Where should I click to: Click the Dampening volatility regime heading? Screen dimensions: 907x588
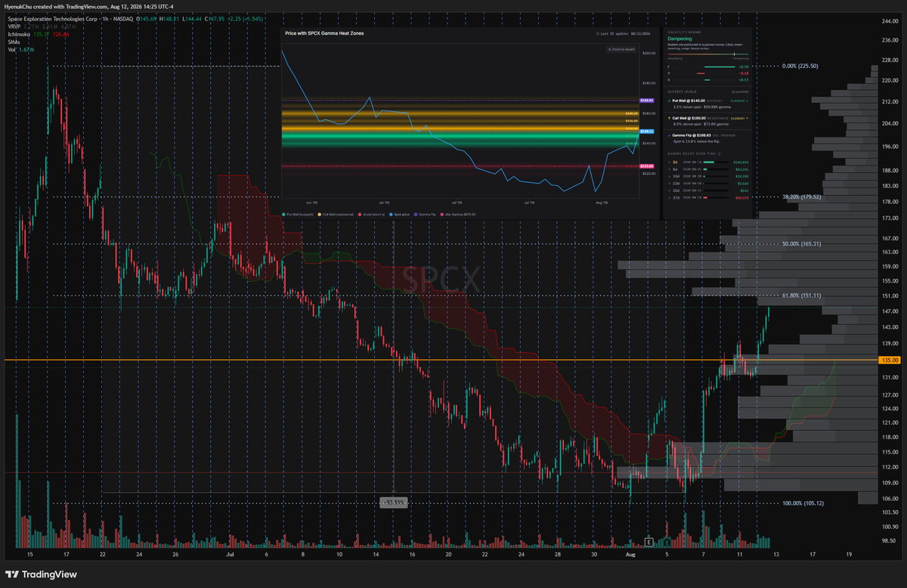[680, 39]
